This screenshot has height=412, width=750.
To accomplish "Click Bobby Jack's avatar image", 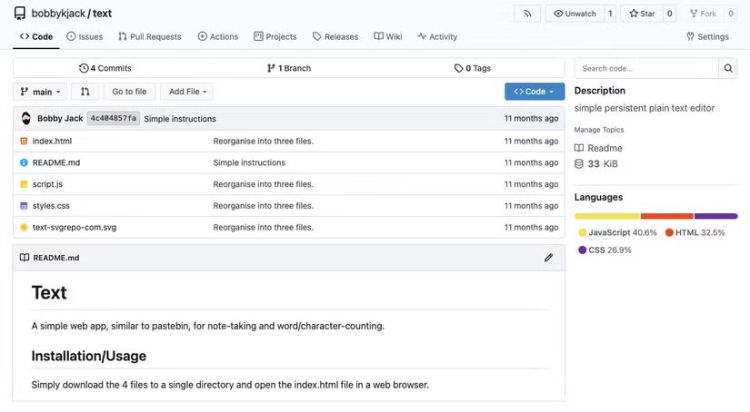I will [x=25, y=118].
